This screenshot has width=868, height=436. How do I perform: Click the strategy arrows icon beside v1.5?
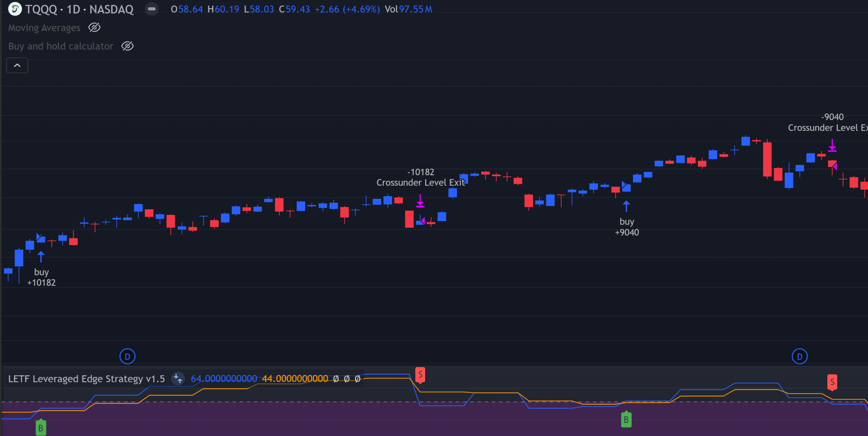coord(178,378)
